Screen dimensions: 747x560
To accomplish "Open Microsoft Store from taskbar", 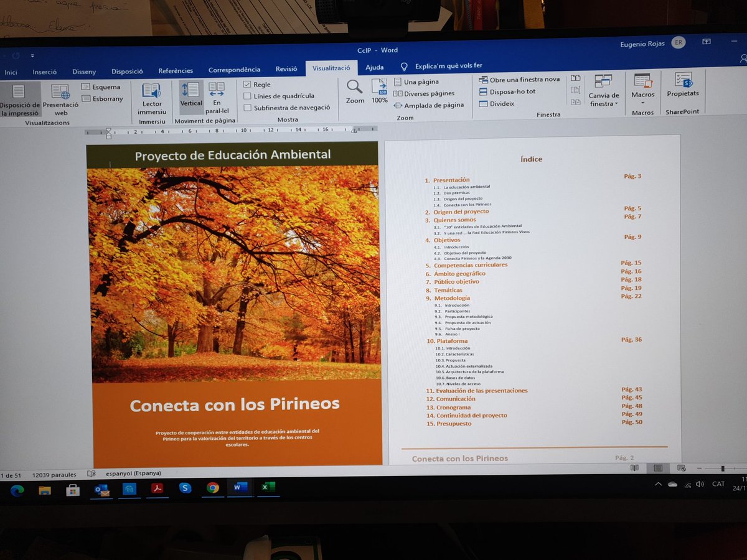I will [73, 490].
